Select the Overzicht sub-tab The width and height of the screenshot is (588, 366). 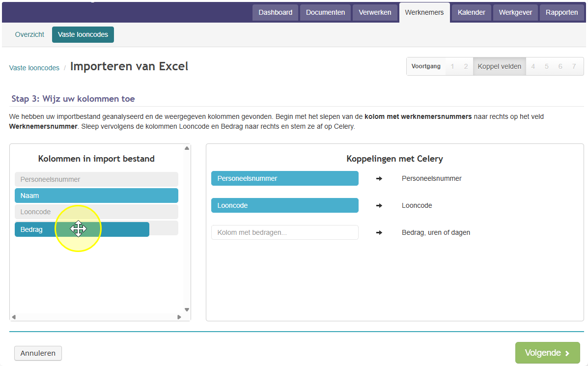click(x=29, y=34)
